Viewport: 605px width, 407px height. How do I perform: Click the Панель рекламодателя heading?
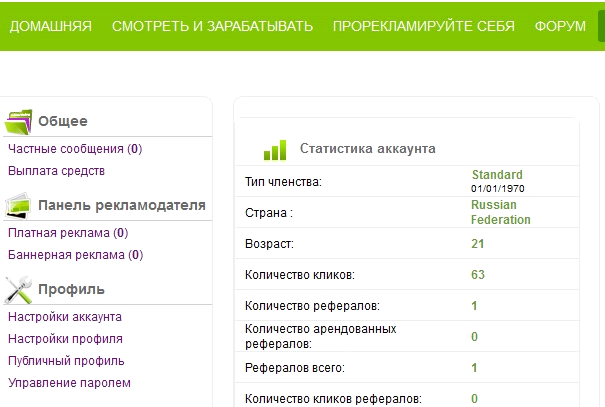(122, 205)
